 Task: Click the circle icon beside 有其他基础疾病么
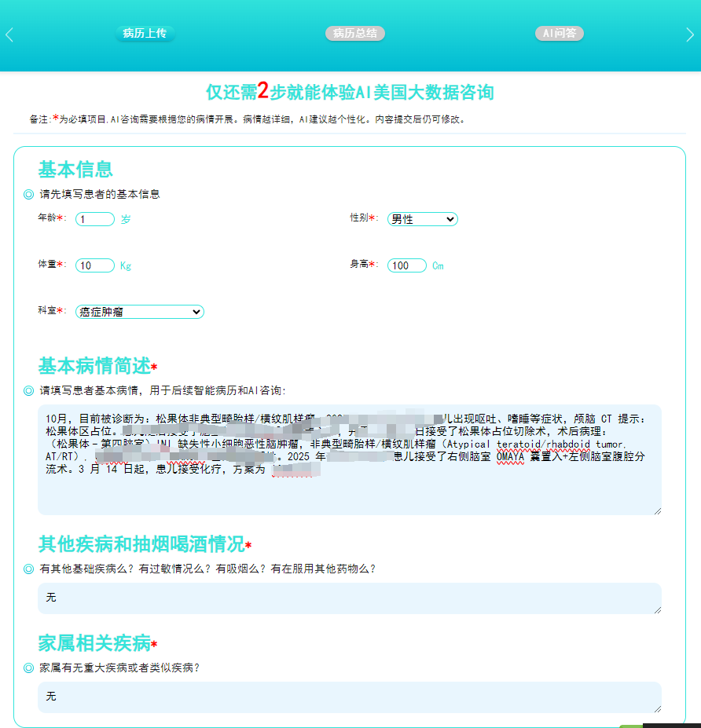[28, 569]
